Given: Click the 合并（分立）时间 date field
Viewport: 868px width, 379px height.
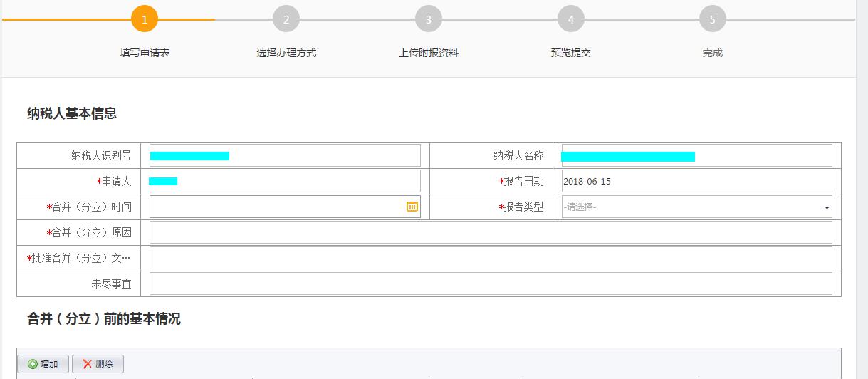Looking at the screenshot, I should click(285, 207).
